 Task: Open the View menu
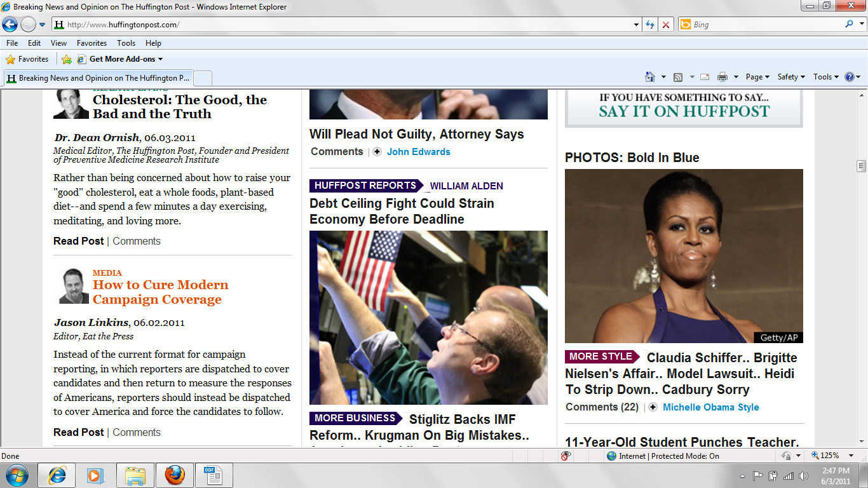[x=58, y=43]
